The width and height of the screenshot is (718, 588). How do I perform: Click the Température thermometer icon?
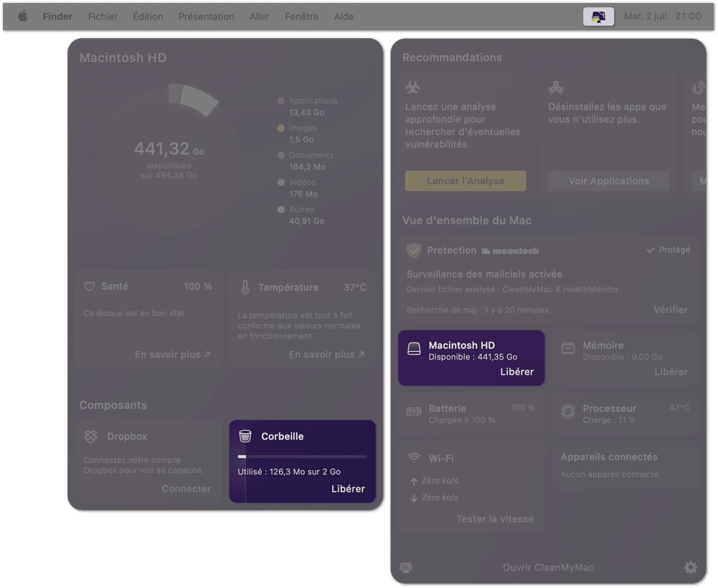(x=245, y=287)
